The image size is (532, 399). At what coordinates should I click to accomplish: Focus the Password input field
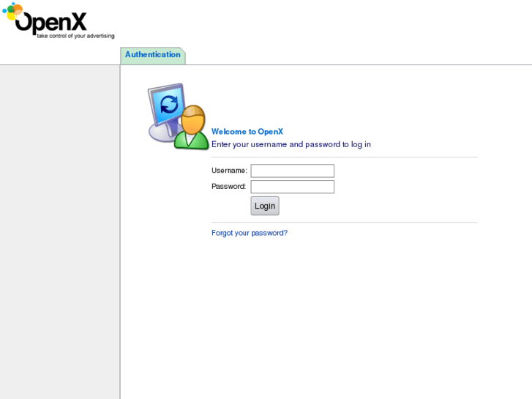293,187
